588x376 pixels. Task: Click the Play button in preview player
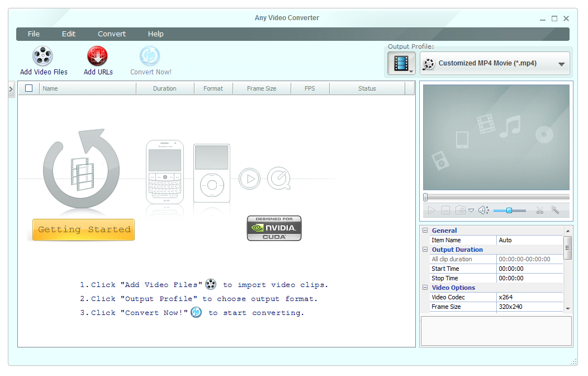tap(431, 210)
